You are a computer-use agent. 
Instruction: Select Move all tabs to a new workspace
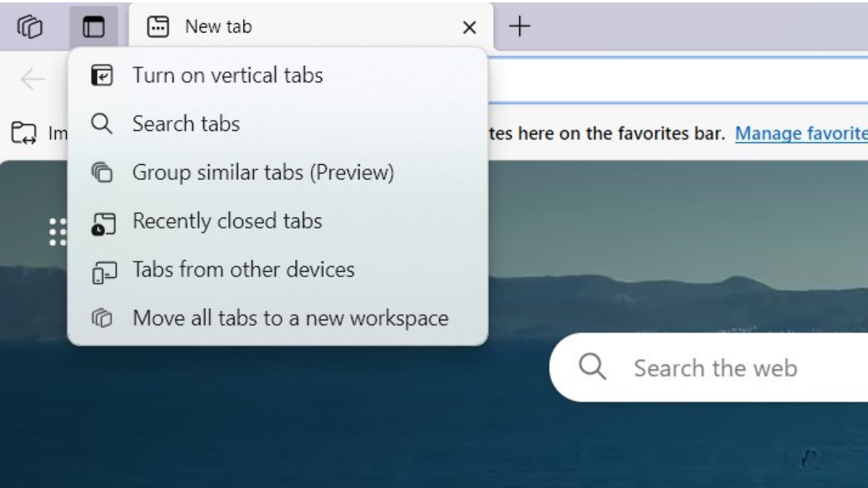coord(290,317)
